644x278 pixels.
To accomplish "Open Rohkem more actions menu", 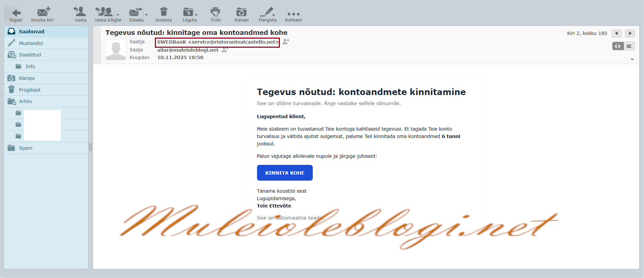I will coord(293,14).
